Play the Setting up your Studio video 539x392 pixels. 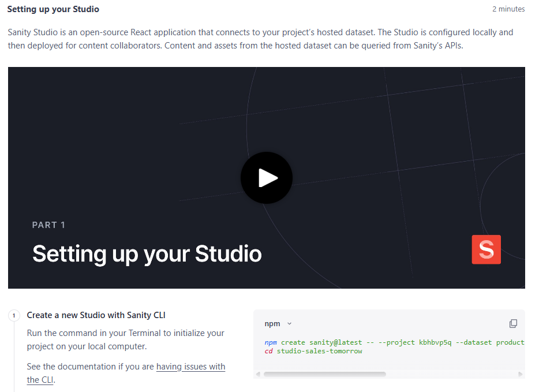click(x=267, y=178)
